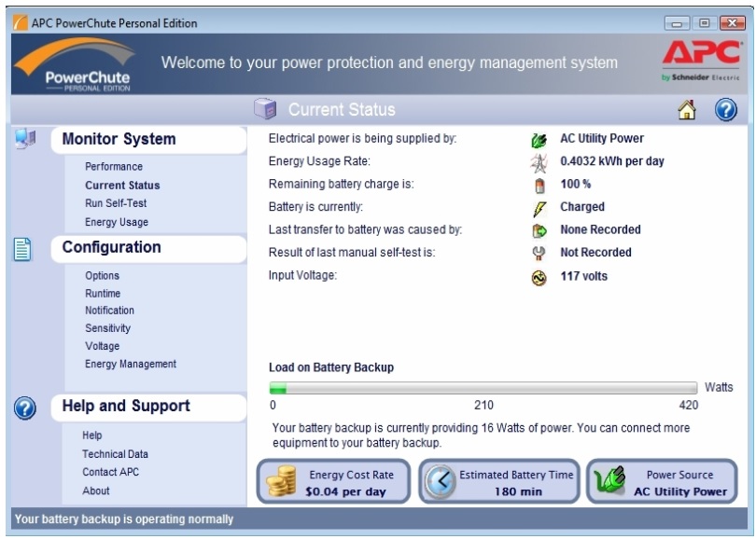
Task: Click the 'Watts' unit label
Action: pyautogui.click(x=719, y=387)
